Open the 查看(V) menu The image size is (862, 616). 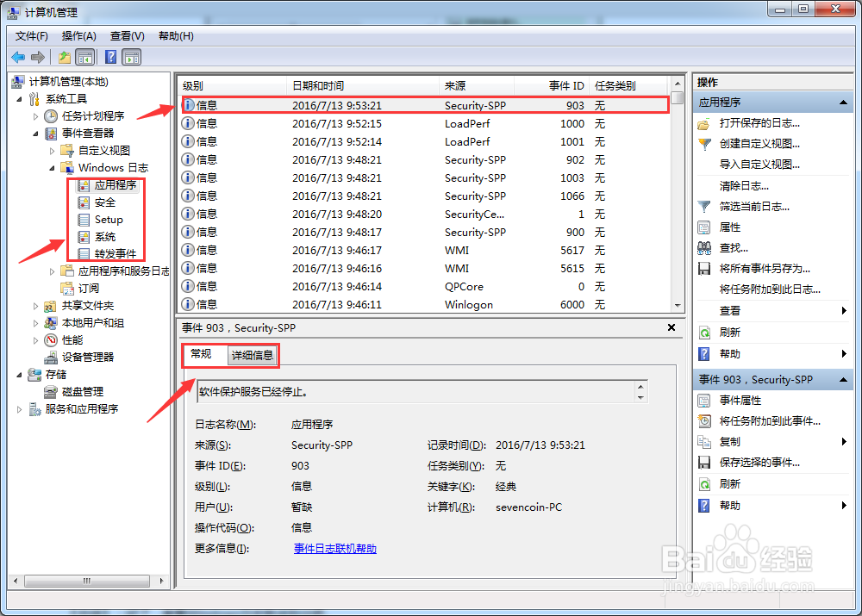pyautogui.click(x=126, y=35)
